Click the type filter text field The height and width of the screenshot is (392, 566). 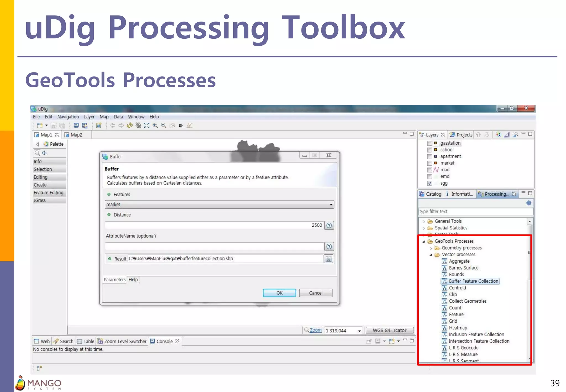(476, 211)
